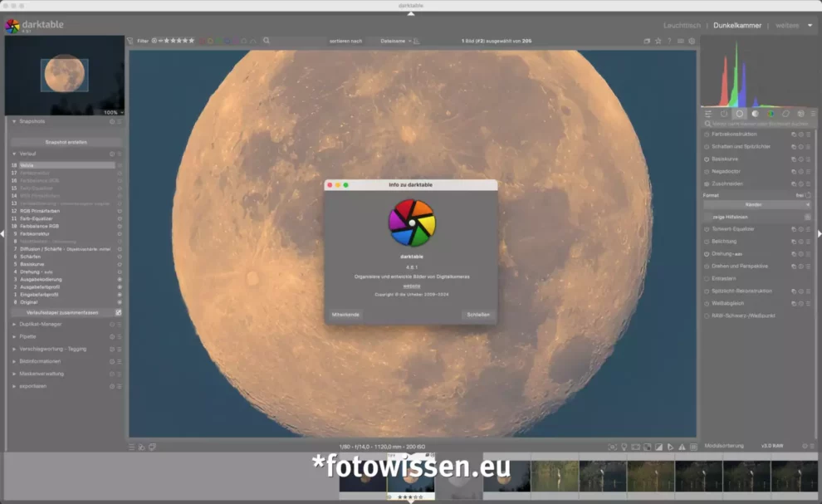Screen dimensions: 822x504
Task: Toggle the Tonwert-Equalizer module power switch
Action: 707,229
